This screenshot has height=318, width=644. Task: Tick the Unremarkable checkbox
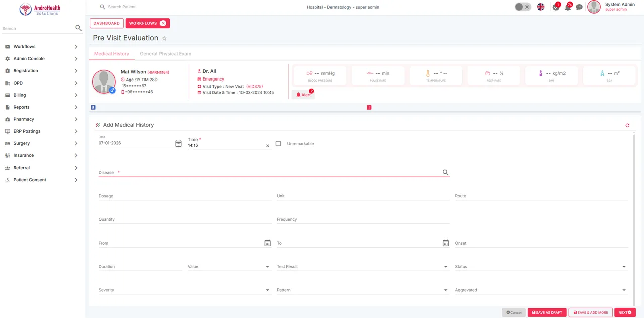click(x=278, y=144)
